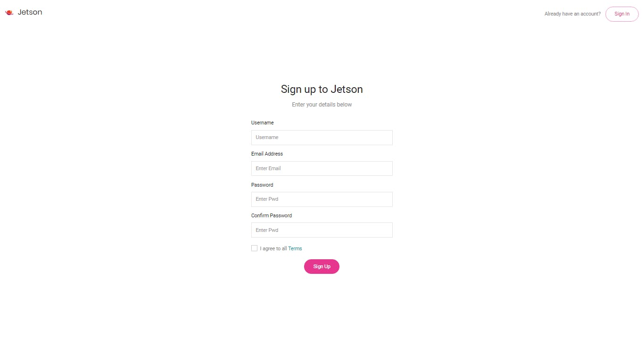
Task: Click the red Jetson logo icon
Action: [9, 13]
